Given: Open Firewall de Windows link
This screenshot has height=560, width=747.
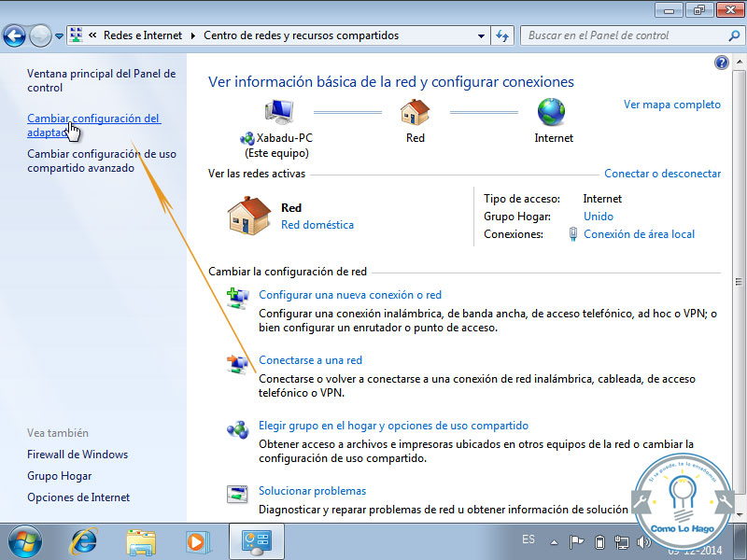Looking at the screenshot, I should click(78, 455).
